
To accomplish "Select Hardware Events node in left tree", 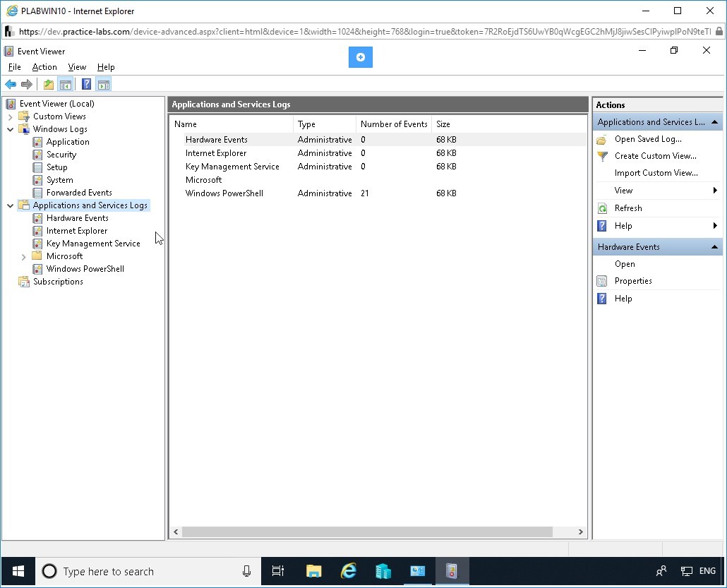I will (77, 218).
